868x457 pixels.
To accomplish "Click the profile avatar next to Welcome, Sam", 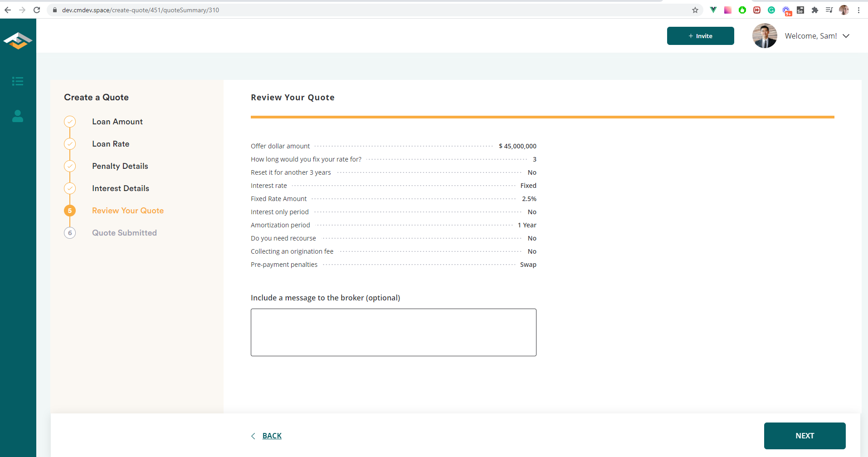I will tap(765, 35).
